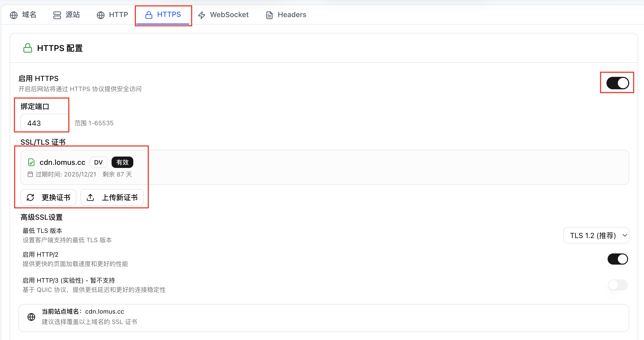644x340 pixels.
Task: Click the 有效 status badge on certificate
Action: (122, 162)
